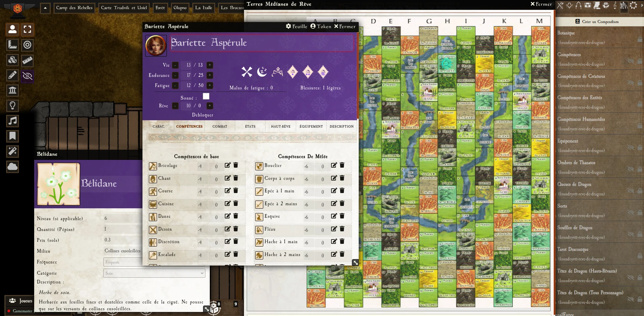
Task: Delete the Esquive skill
Action: click(x=342, y=216)
